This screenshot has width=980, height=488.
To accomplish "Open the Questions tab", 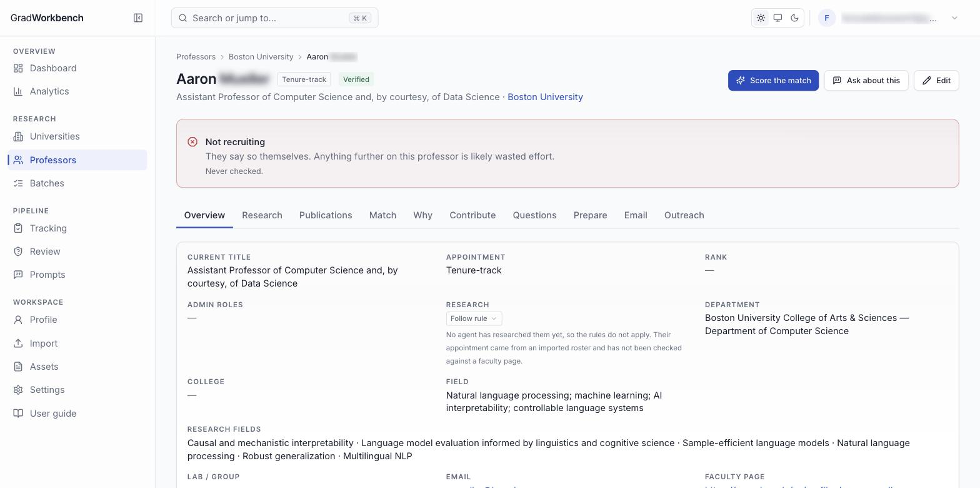I will pos(534,215).
